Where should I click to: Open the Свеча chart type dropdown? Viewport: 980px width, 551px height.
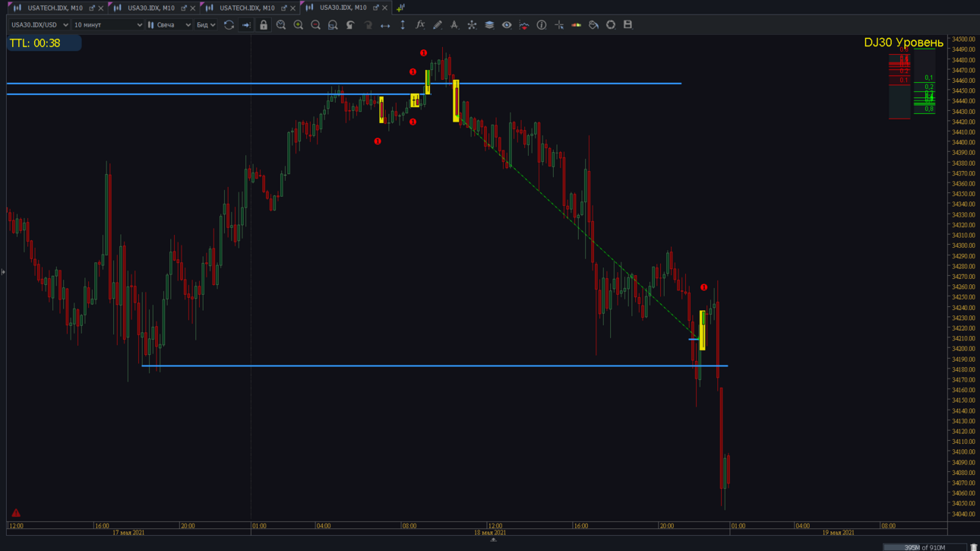point(169,25)
